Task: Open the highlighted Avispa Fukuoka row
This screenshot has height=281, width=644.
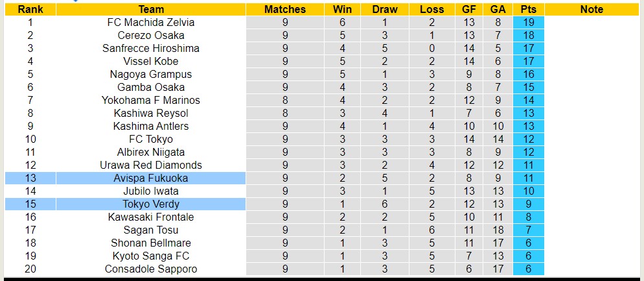Action: pyautogui.click(x=151, y=178)
